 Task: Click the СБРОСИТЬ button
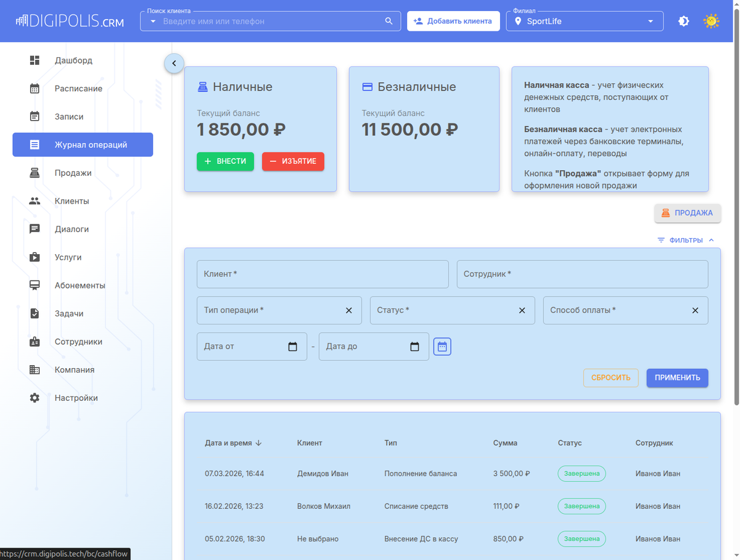click(611, 377)
